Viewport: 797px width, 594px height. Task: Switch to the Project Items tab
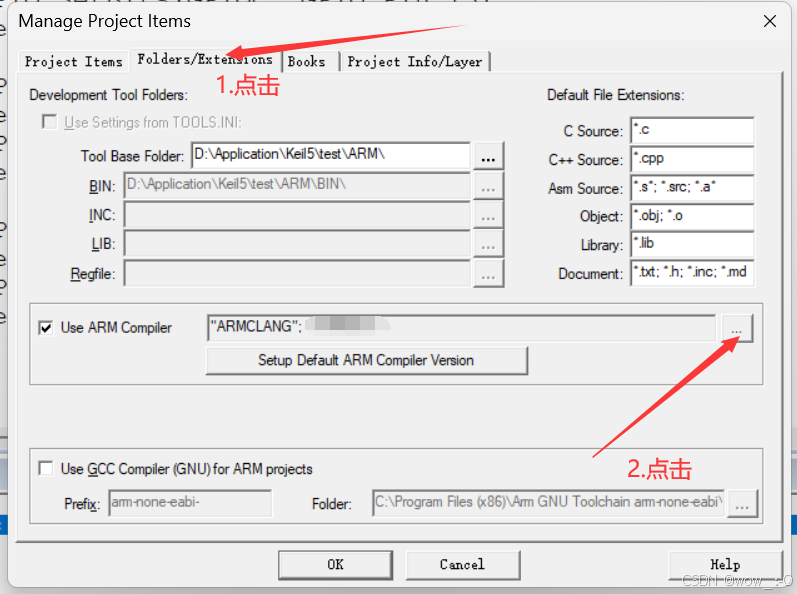pos(74,61)
